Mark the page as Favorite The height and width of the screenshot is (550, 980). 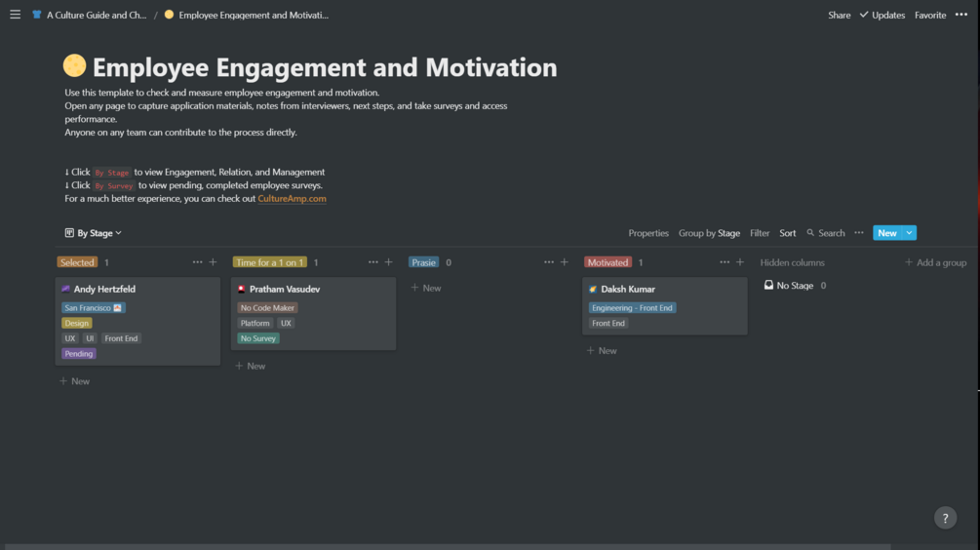[x=930, y=15]
